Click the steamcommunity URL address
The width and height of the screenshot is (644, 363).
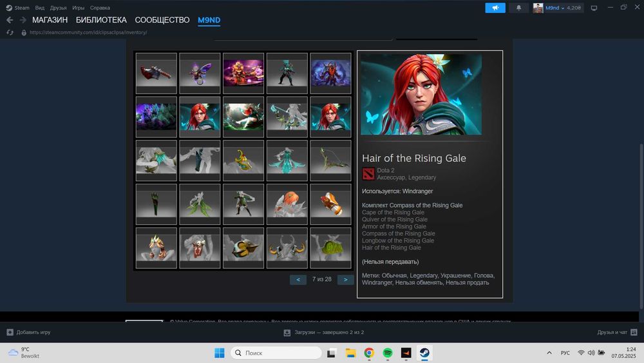tap(88, 32)
